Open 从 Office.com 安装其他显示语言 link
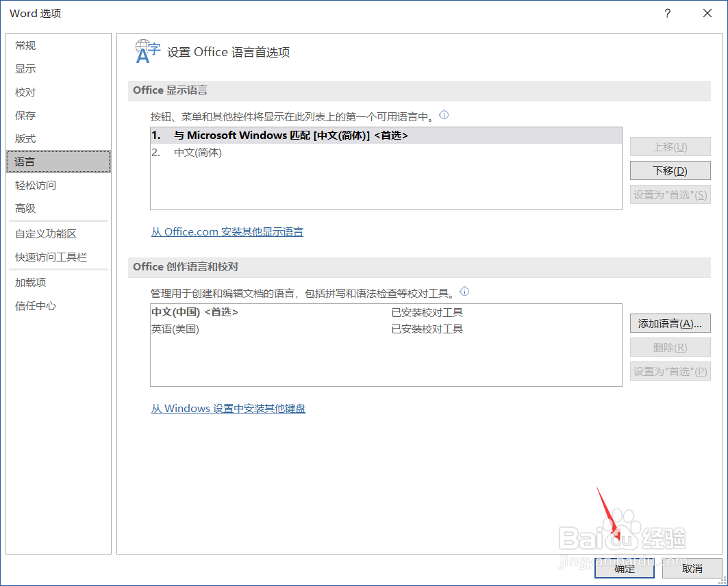Screen dimensions: 728x586 pyautogui.click(x=227, y=231)
